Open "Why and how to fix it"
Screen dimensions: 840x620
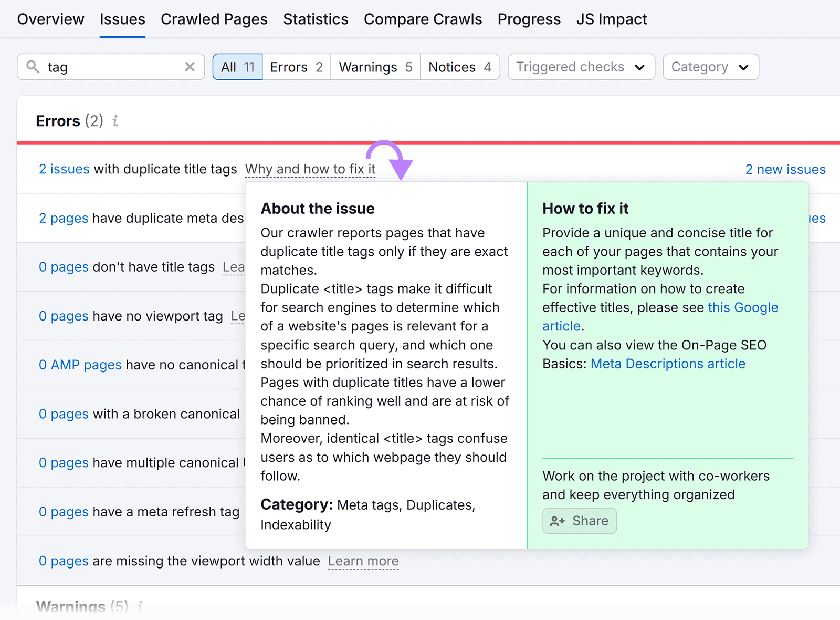[310, 169]
